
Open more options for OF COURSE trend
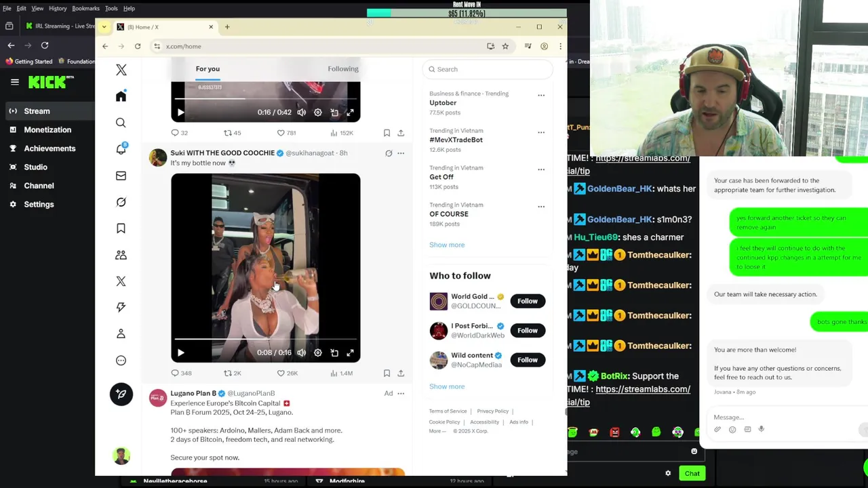pos(541,207)
